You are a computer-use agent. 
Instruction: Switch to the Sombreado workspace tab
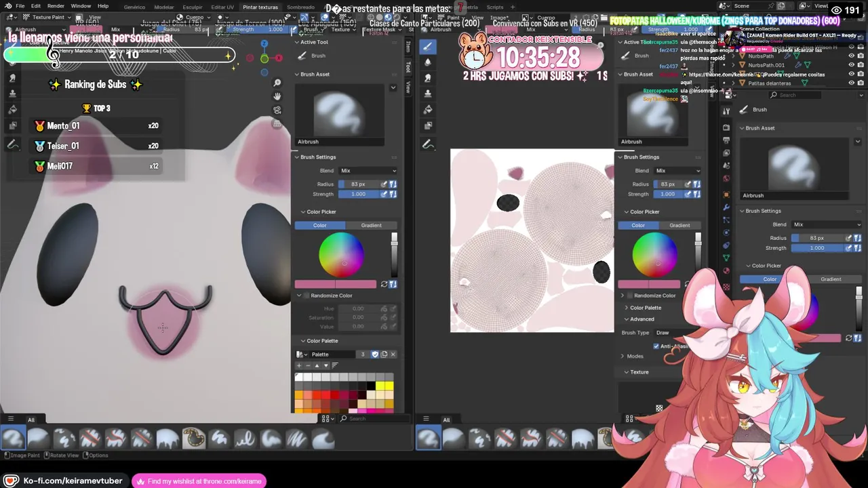point(300,7)
